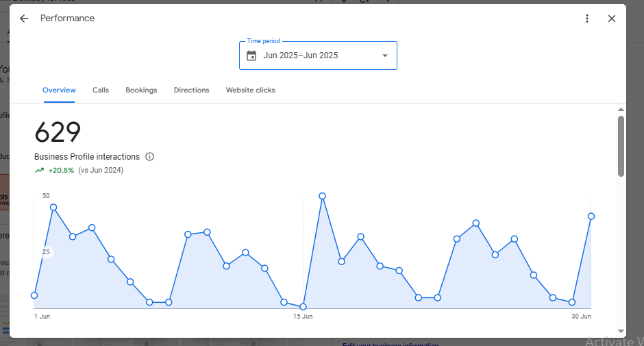Click the highest peak point right after 15 Jun

[x=322, y=196]
